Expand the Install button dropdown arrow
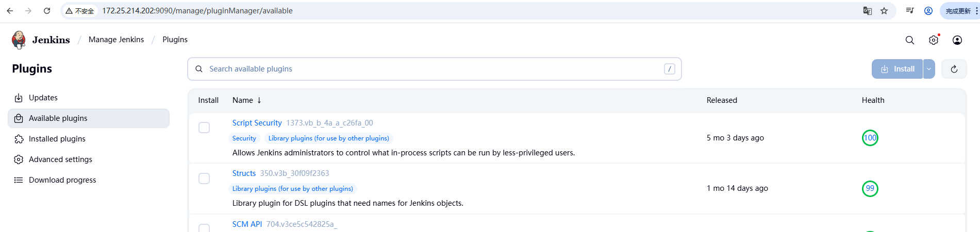The width and height of the screenshot is (980, 232). click(x=929, y=69)
